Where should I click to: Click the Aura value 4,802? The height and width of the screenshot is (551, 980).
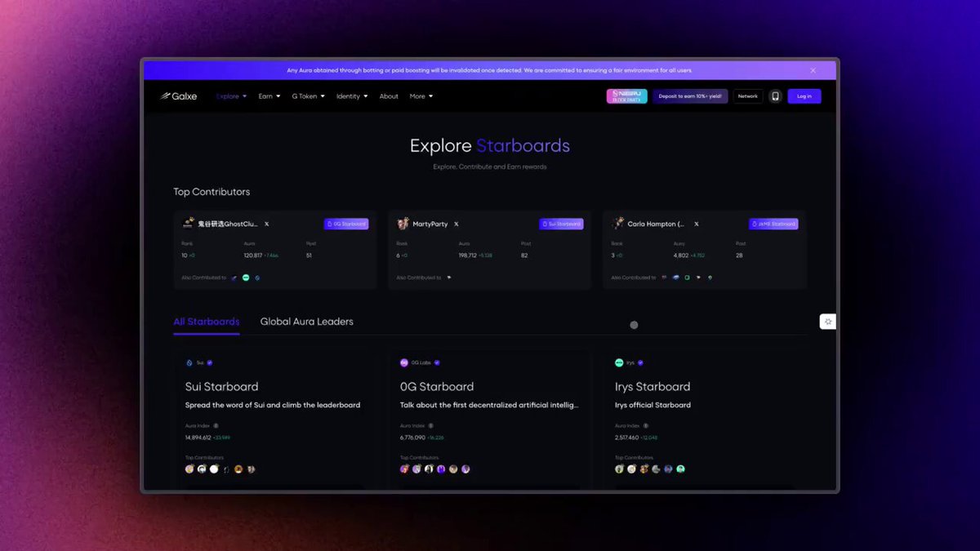tap(681, 256)
